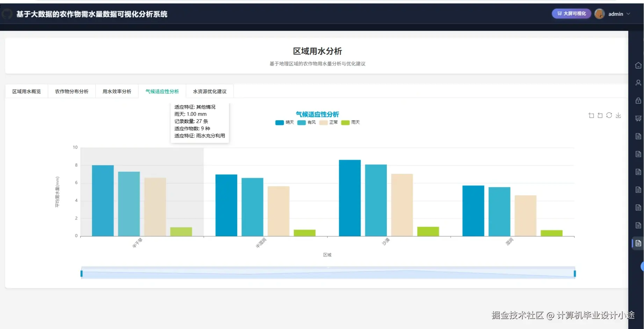Click the y-axis value 10
Image resolution: width=644 pixels, height=329 pixels.
(75, 148)
